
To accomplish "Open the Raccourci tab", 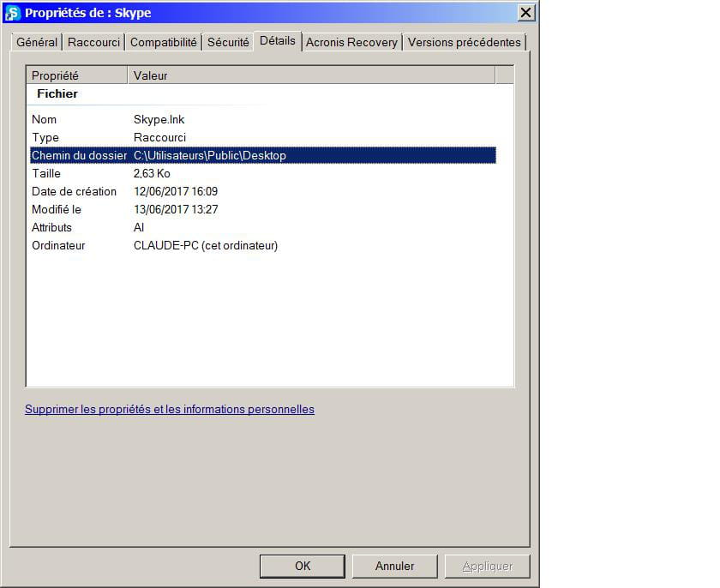I will click(93, 42).
